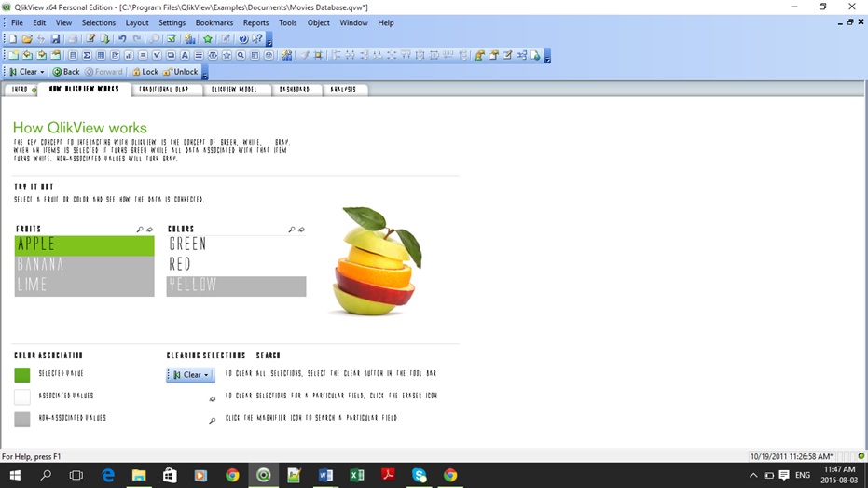Expand design toolbar options arrow
The width and height of the screenshot is (868, 488).
coord(547,58)
